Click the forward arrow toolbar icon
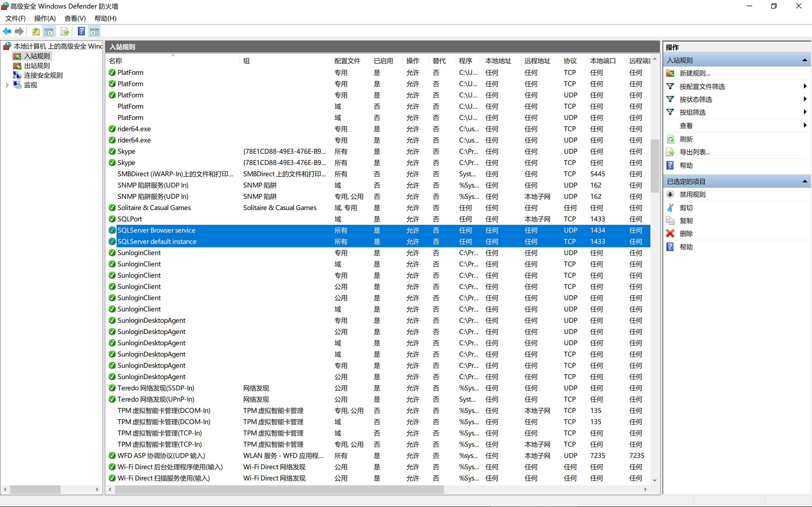Image resolution: width=812 pixels, height=507 pixels. [19, 32]
